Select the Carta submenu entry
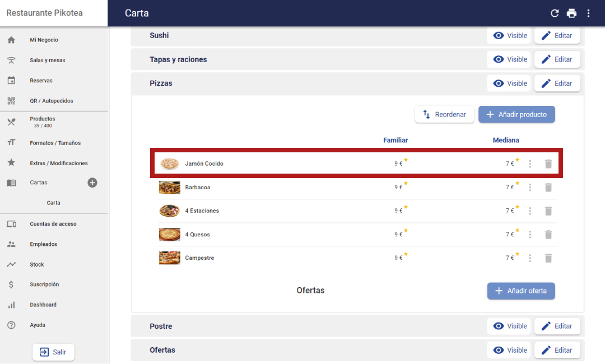The image size is (605, 364). 54,203
